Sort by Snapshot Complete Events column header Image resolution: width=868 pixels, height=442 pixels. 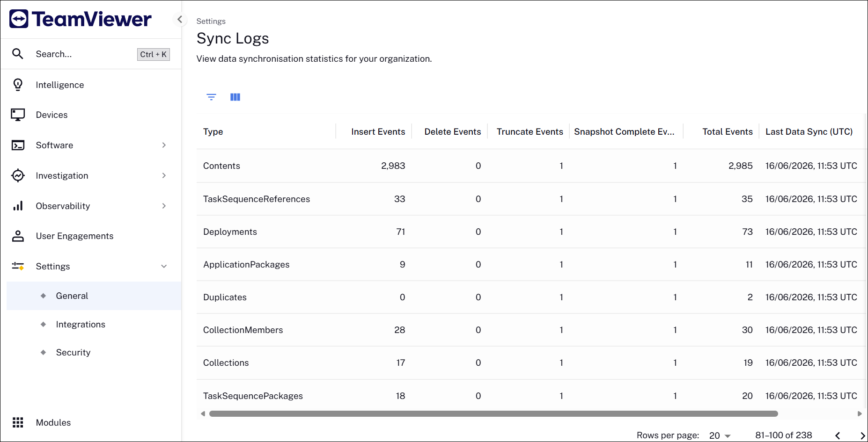click(624, 131)
